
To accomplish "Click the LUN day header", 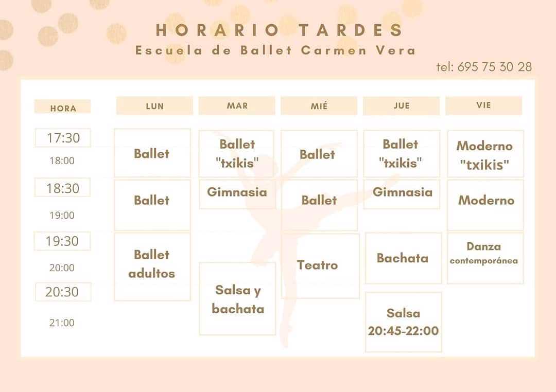I will [x=154, y=105].
